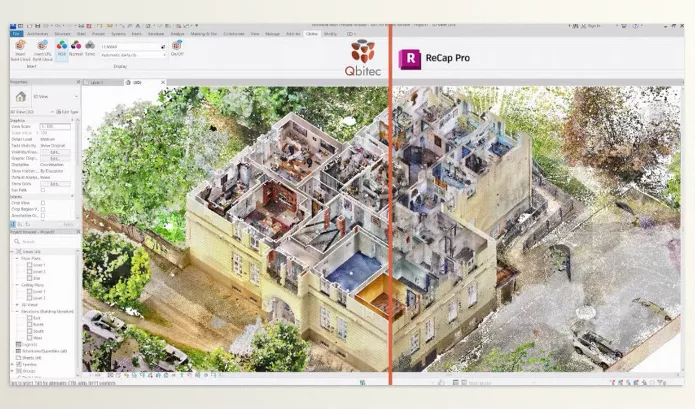Toggle the point cloud On/Off icon
Screen dimensions: 695x409
point(177,45)
